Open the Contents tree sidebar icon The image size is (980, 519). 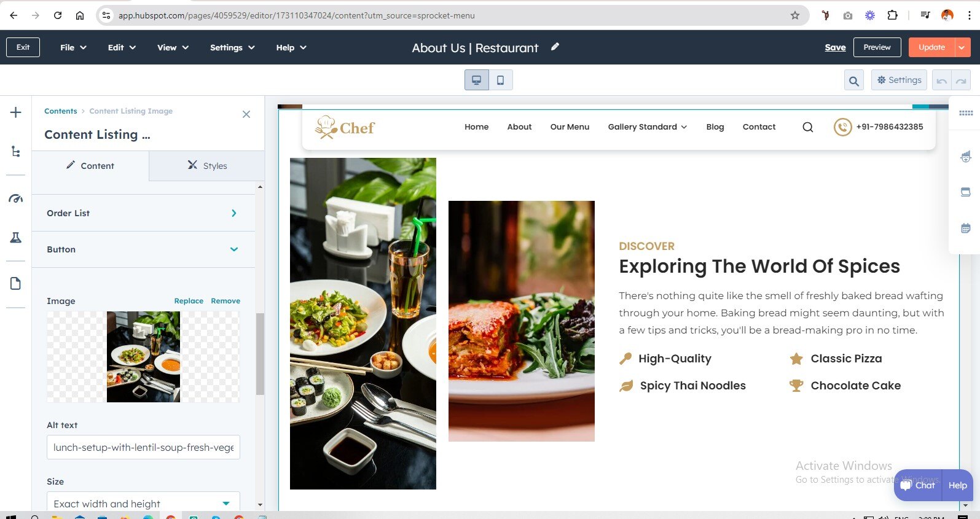pos(16,151)
